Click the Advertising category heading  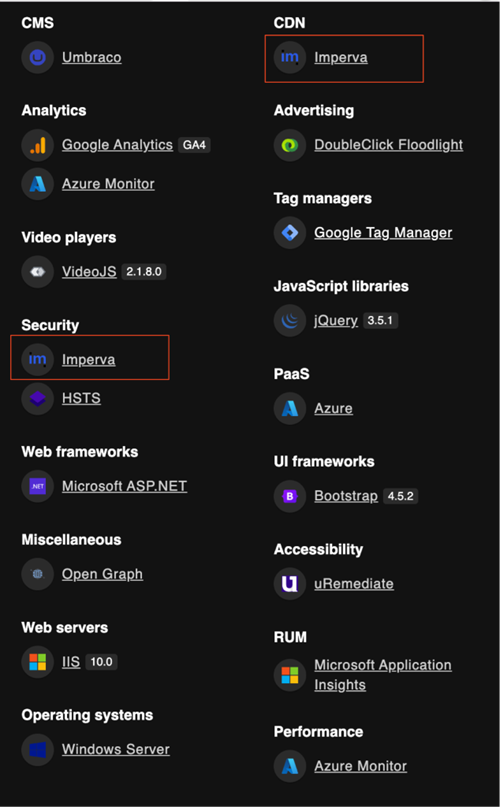tap(314, 111)
